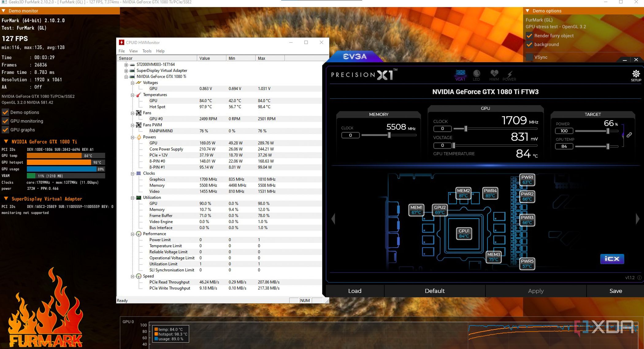The height and width of the screenshot is (349, 644).
Task: Click the GPU1 84°C sensor badge
Action: [464, 233]
